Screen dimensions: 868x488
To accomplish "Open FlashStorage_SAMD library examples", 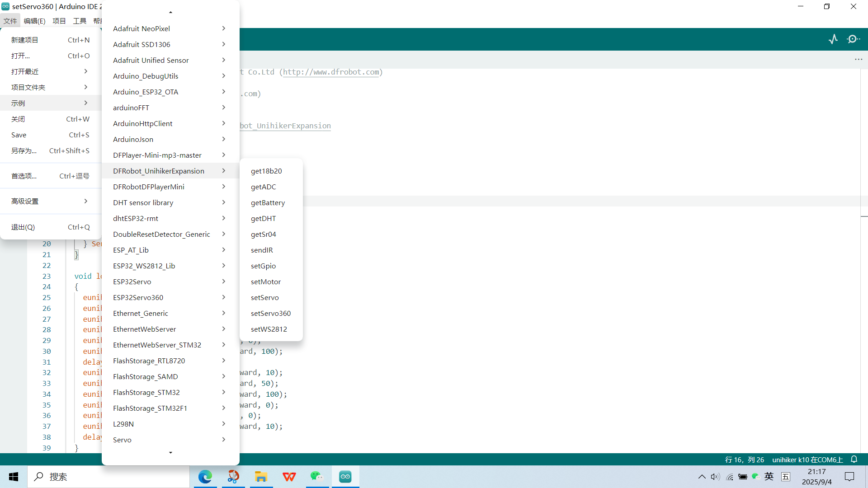I will click(x=170, y=376).
